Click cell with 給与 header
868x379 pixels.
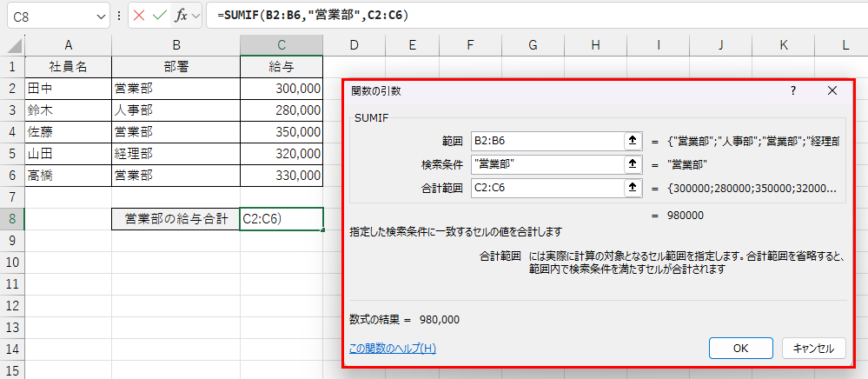tap(282, 67)
